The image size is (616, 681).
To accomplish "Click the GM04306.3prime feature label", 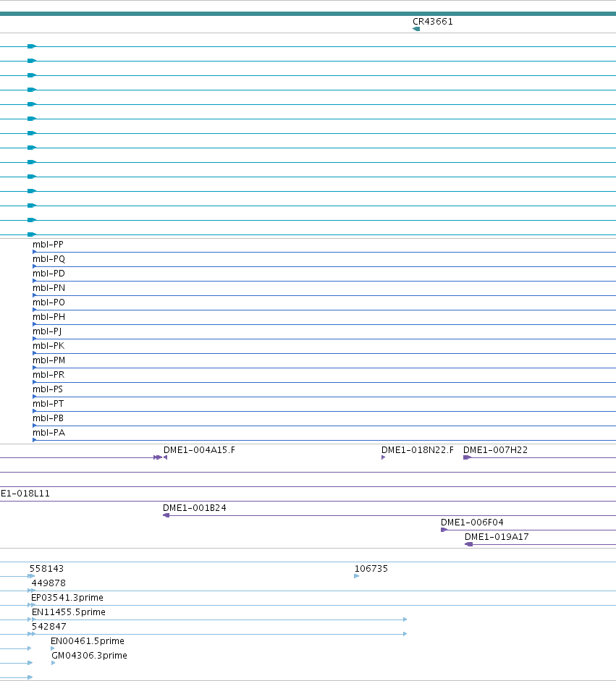I will [90, 656].
